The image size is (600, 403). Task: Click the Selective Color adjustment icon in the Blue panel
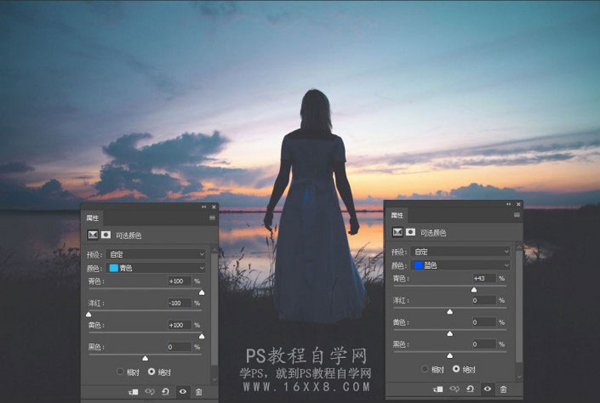pyautogui.click(x=397, y=232)
